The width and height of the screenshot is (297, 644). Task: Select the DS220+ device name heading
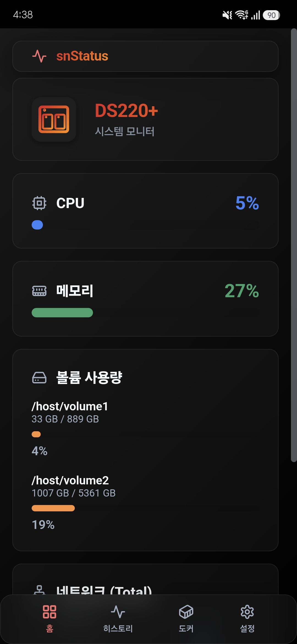(126, 111)
